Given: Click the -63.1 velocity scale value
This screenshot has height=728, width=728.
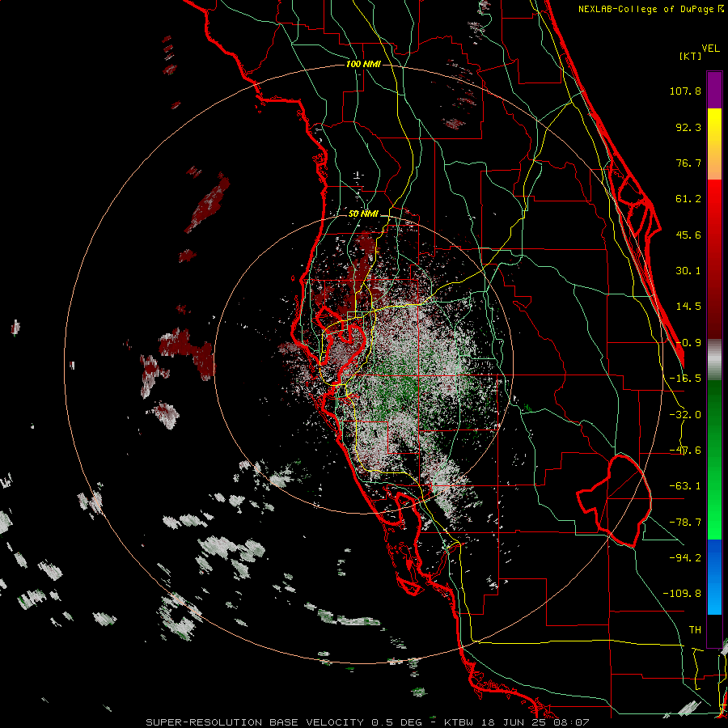Looking at the screenshot, I should (685, 486).
